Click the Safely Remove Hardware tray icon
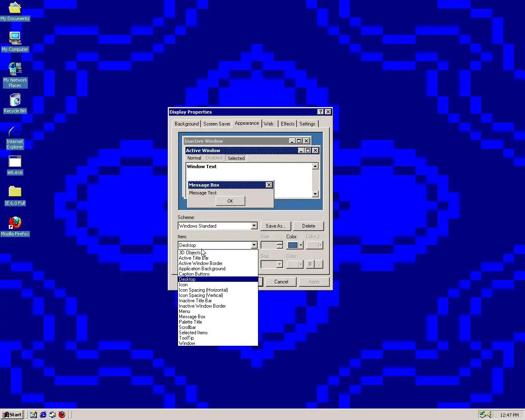The width and height of the screenshot is (525, 420). tap(483, 415)
